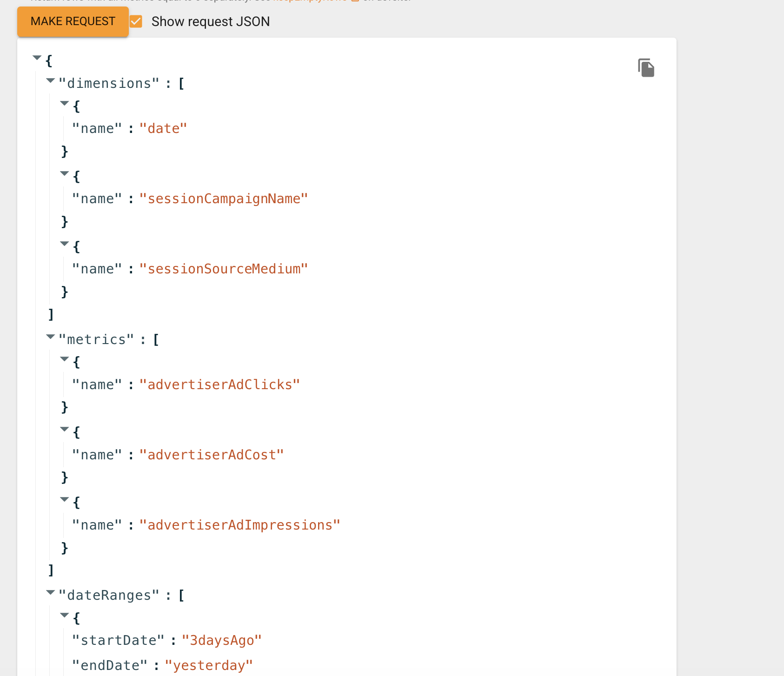Image resolution: width=784 pixels, height=676 pixels.
Task: Collapse the root JSON object
Action: pyautogui.click(x=37, y=58)
